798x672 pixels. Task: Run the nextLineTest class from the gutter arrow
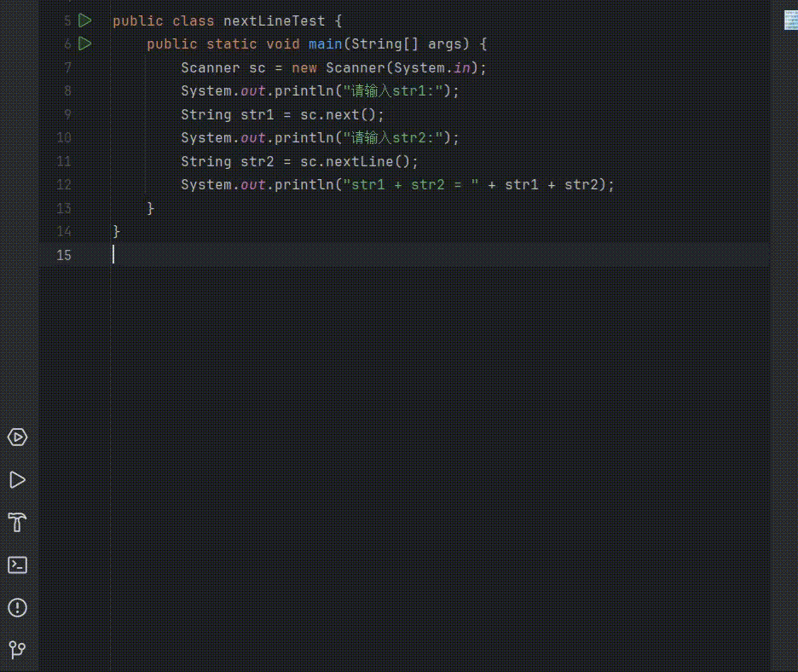tap(84, 20)
